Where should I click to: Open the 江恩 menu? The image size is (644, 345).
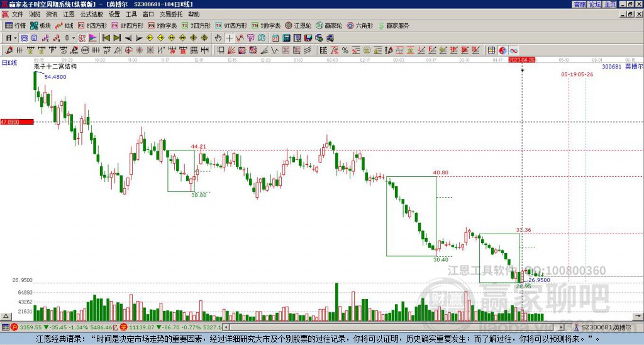(69, 14)
